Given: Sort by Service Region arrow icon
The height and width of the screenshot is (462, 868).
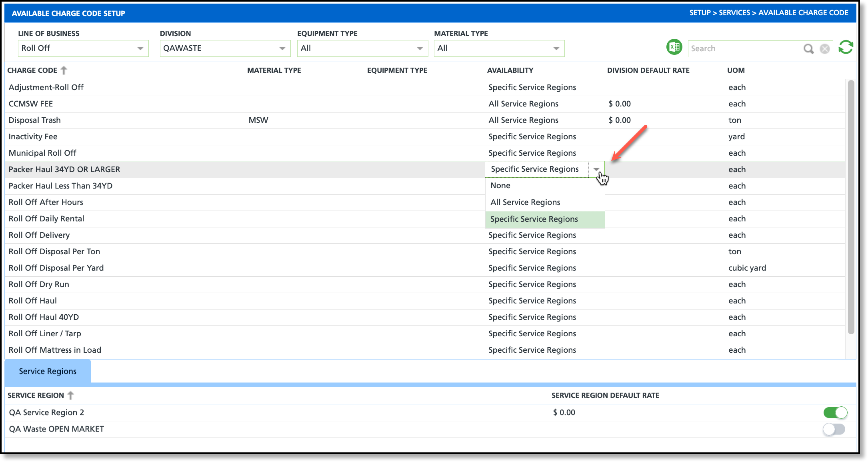Looking at the screenshot, I should pyautogui.click(x=71, y=396).
